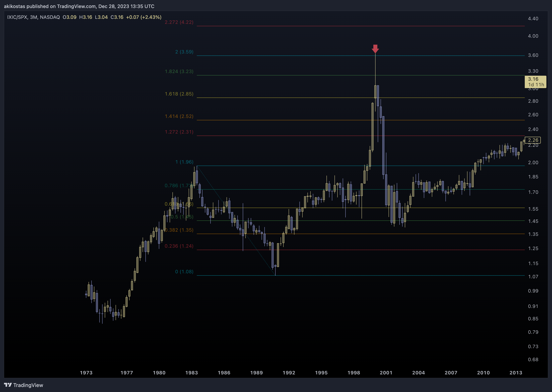
Task: Click the 2007 time axis label
Action: click(451, 373)
